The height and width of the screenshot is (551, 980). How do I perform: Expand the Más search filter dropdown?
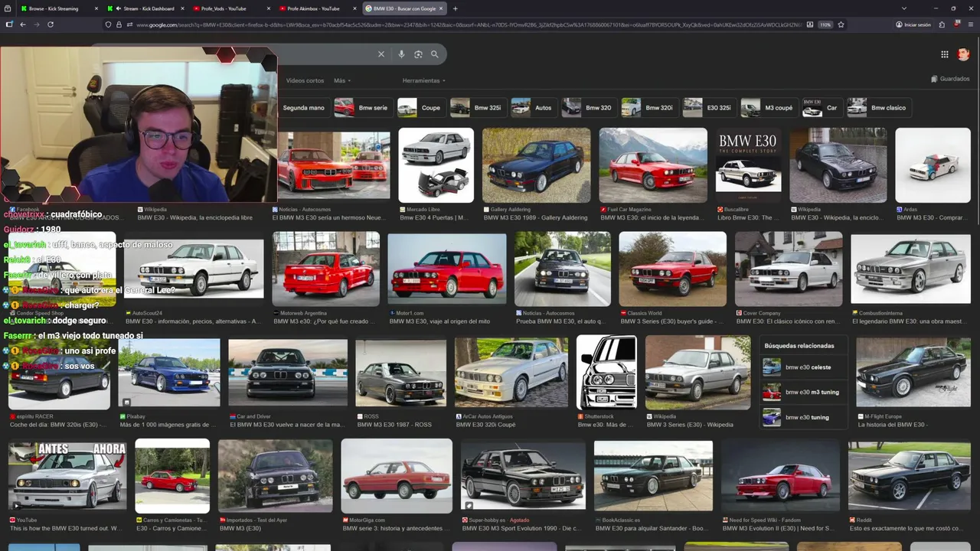pos(342,80)
